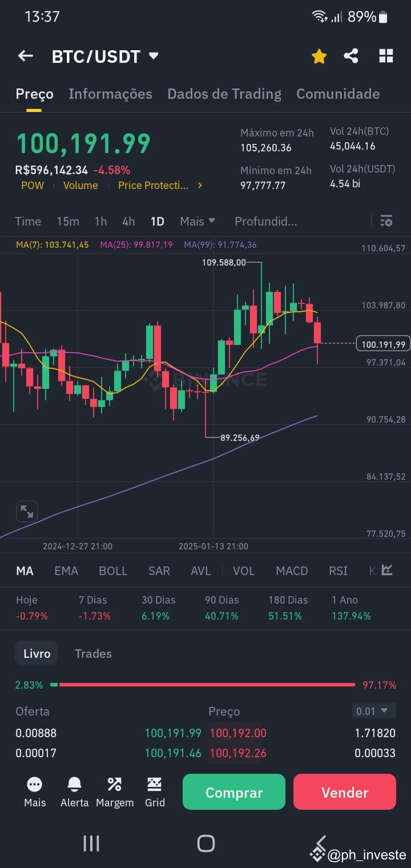Select the 15m chart timeframe
This screenshot has width=411, height=868.
(68, 221)
